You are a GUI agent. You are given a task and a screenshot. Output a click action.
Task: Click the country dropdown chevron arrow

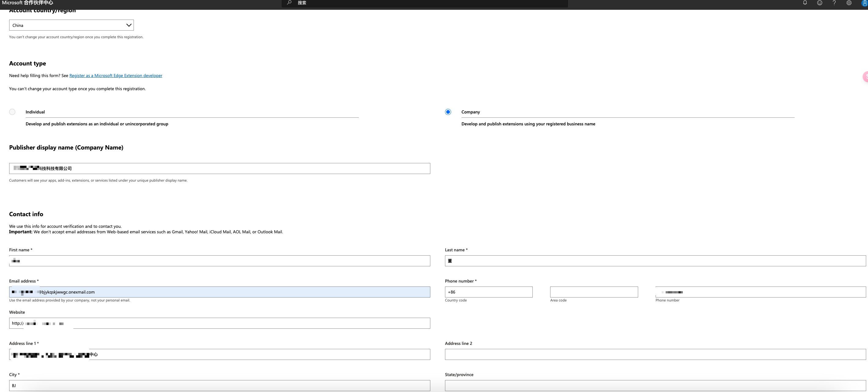click(129, 25)
